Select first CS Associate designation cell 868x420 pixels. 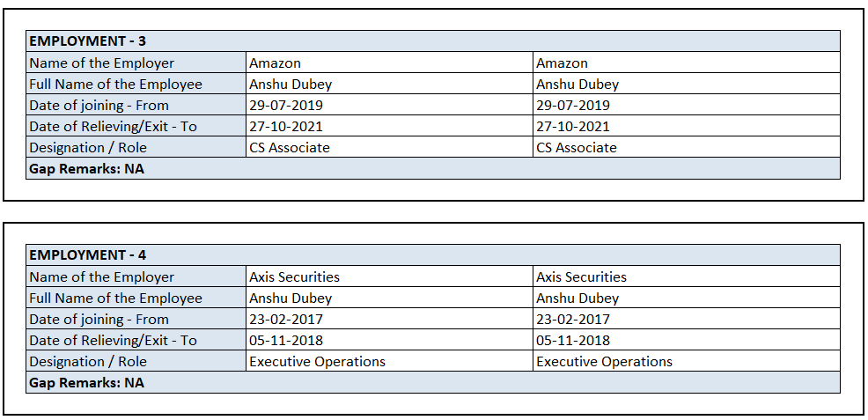[x=290, y=148]
